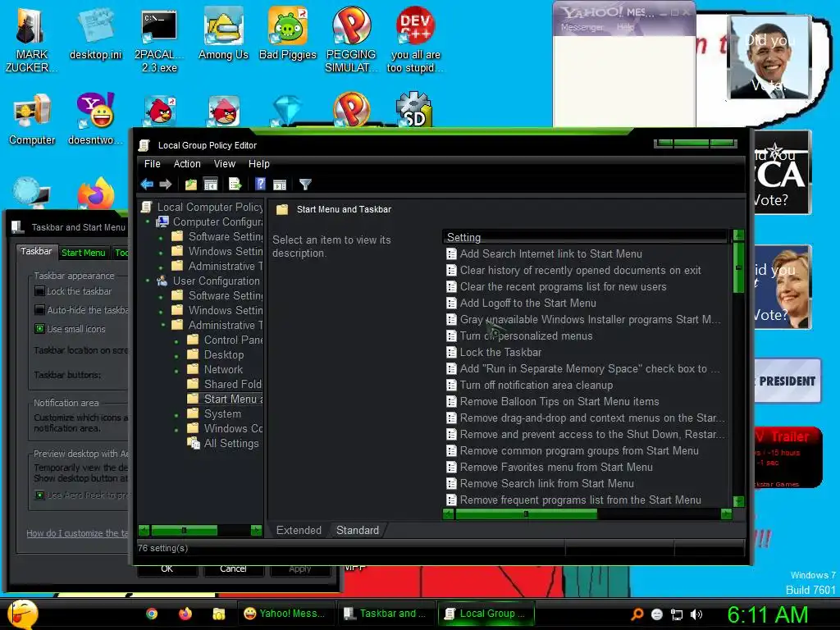Toggle the 'Lock the taskbar' checkbox
Image resolution: width=840 pixels, height=630 pixels.
[x=39, y=291]
